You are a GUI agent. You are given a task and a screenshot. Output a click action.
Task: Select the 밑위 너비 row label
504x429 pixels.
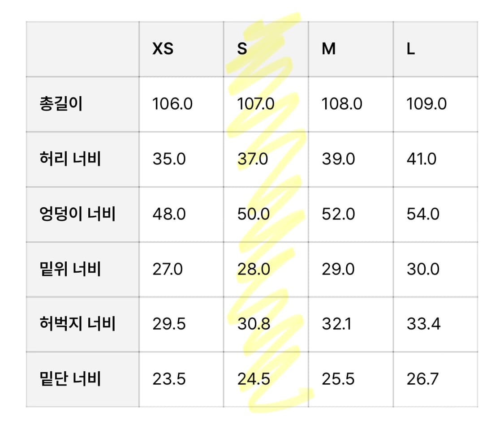(x=70, y=269)
